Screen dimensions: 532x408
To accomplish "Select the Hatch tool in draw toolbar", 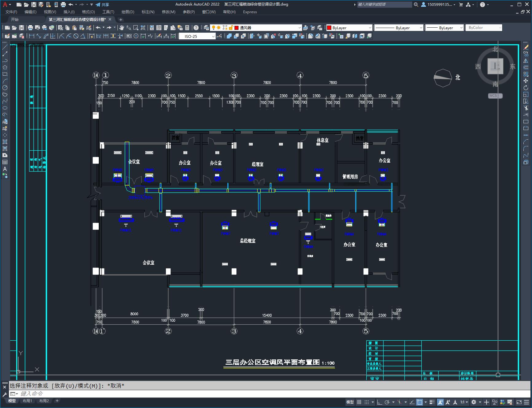I will click(x=5, y=142).
